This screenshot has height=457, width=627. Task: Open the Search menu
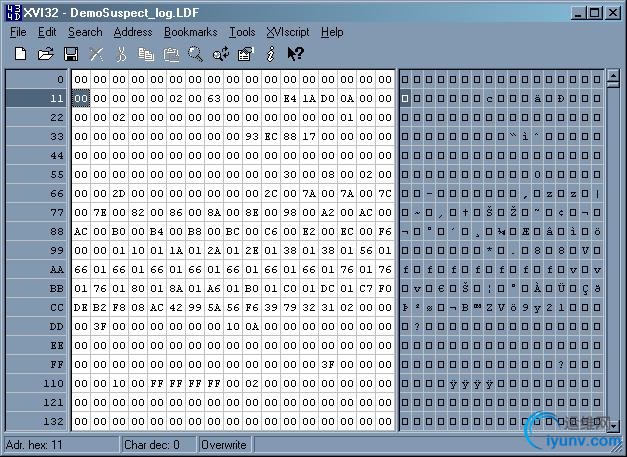85,32
